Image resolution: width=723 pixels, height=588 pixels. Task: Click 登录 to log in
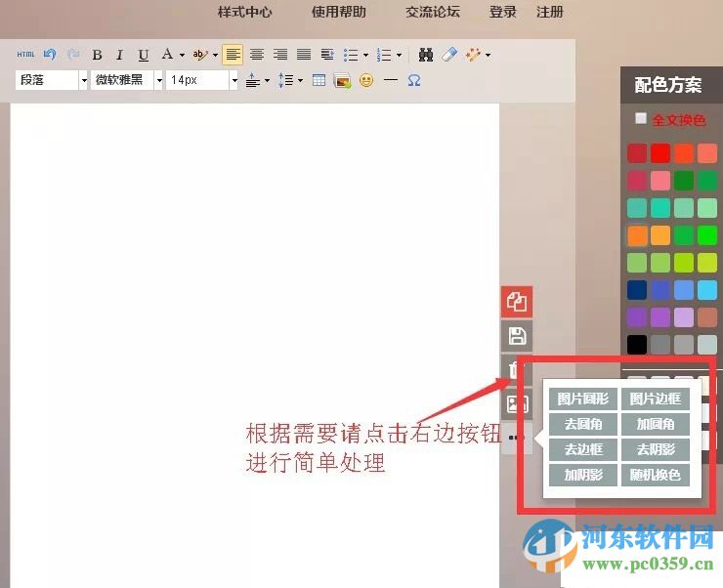pos(502,12)
